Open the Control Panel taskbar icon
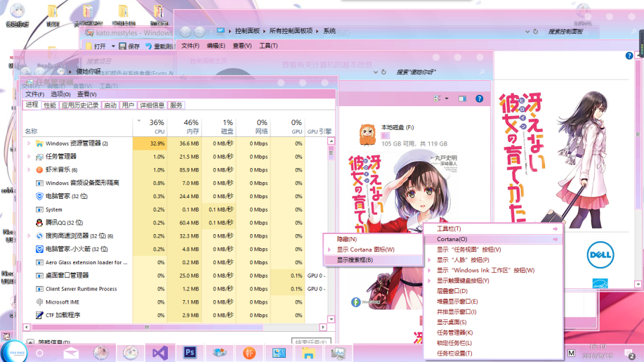Screen dimensions: 644x362 click(279, 353)
